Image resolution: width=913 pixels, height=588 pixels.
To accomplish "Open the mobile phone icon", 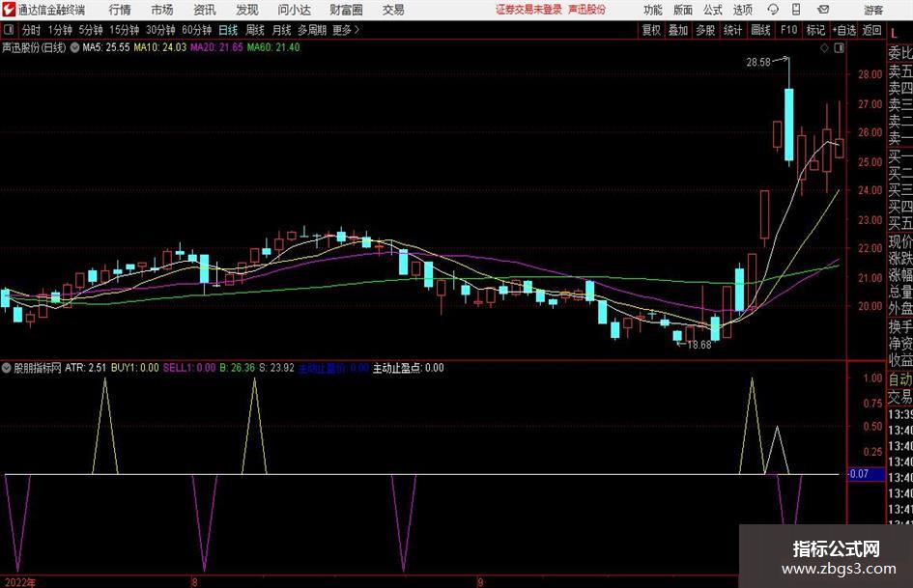I will (796, 10).
